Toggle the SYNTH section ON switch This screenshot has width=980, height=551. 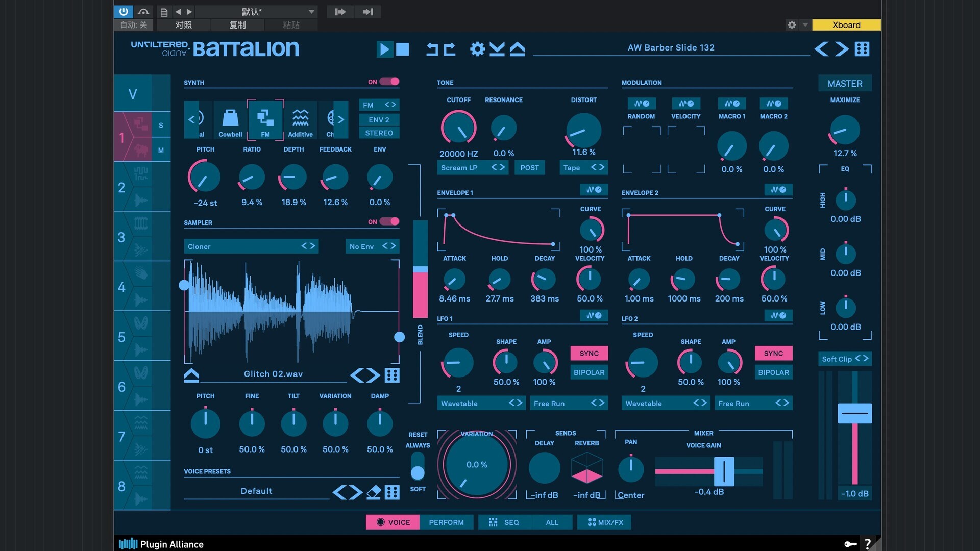coord(389,82)
